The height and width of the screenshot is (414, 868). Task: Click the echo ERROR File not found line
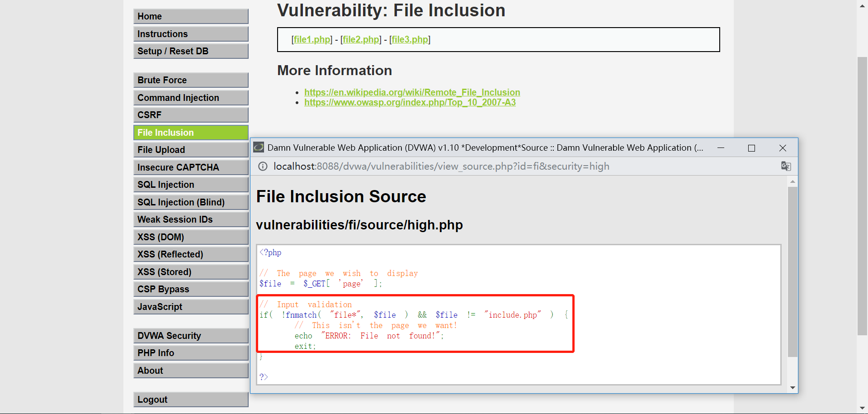[x=369, y=336]
